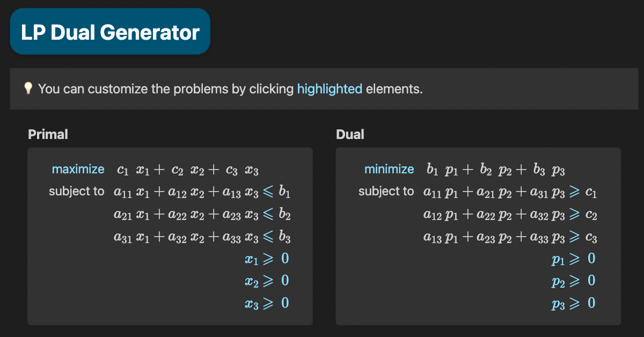Click x₃ ⩾ 0 to change its sign restriction
The image size is (644, 337).
tap(268, 303)
